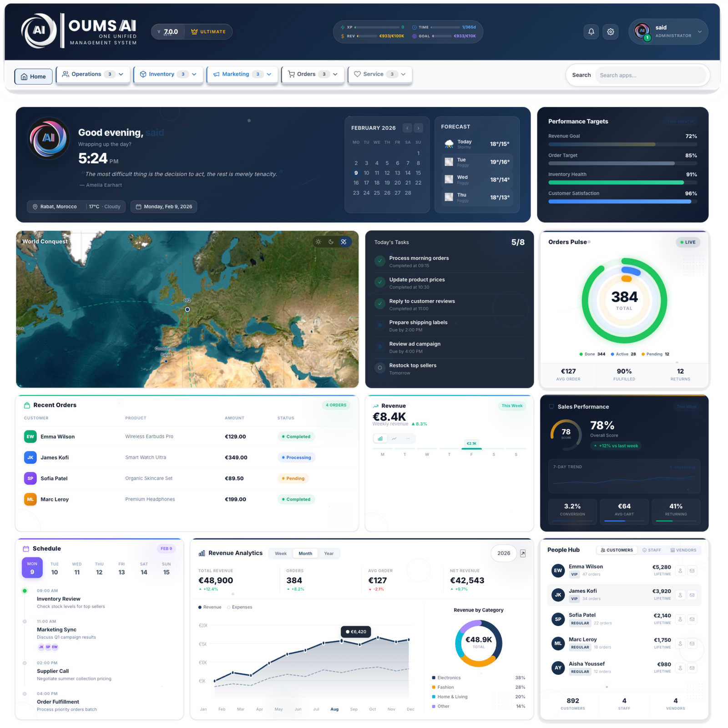Screen dimensions: 728x728
Task: Uncheck Process morning orders task
Action: click(x=380, y=261)
